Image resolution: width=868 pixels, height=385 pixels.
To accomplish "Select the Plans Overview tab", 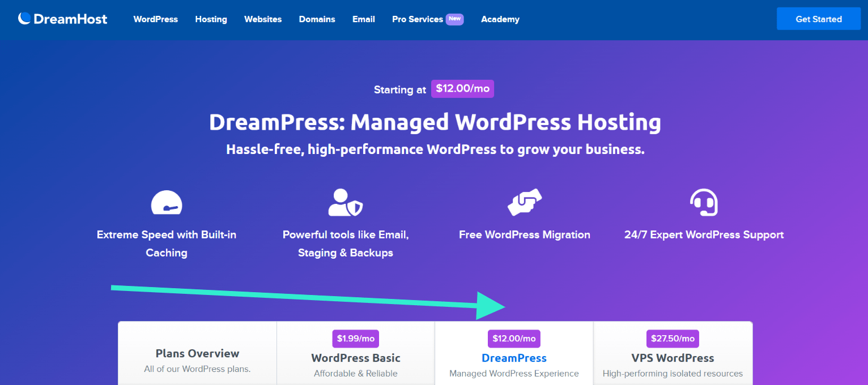I will pos(197,353).
